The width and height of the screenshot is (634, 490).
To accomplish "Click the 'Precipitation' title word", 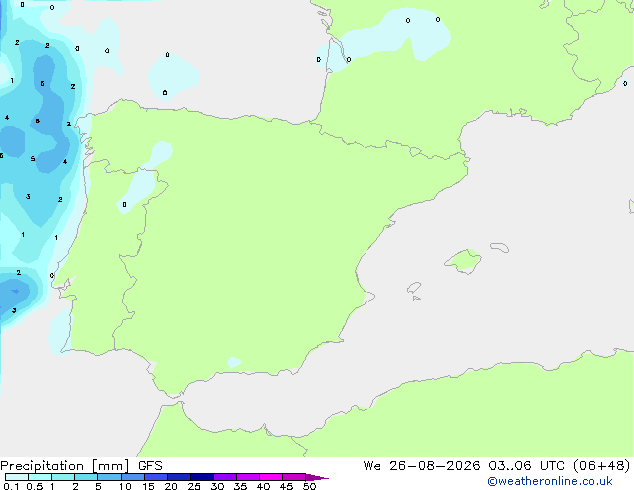I will tap(42, 466).
